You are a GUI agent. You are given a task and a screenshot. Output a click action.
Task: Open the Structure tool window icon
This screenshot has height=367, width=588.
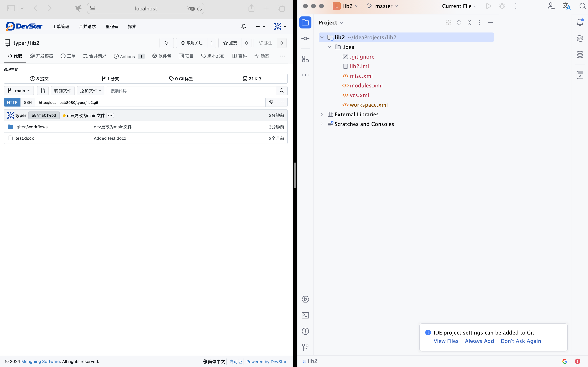(x=305, y=59)
